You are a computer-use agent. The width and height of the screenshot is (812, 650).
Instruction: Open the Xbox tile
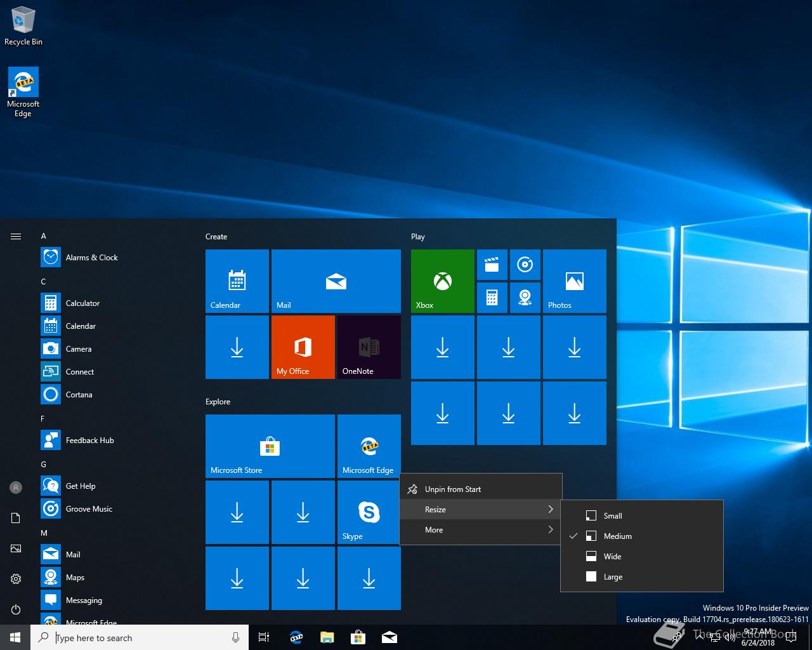pos(443,281)
